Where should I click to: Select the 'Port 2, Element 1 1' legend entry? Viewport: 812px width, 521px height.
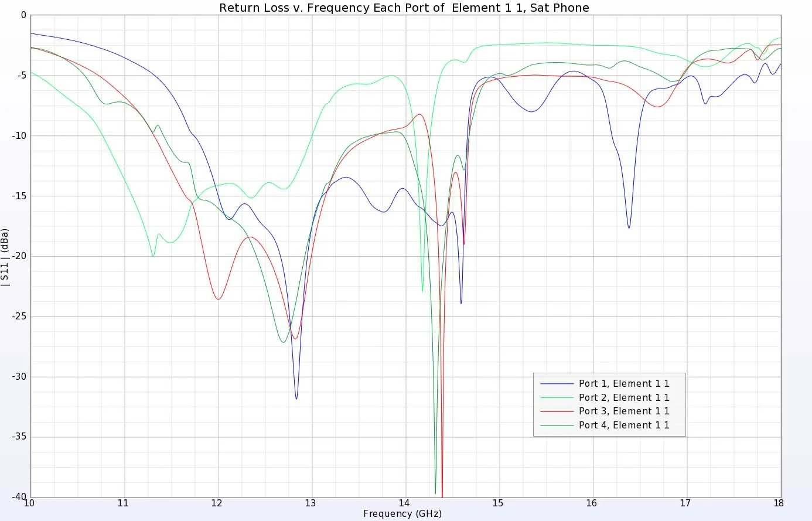[x=624, y=397]
